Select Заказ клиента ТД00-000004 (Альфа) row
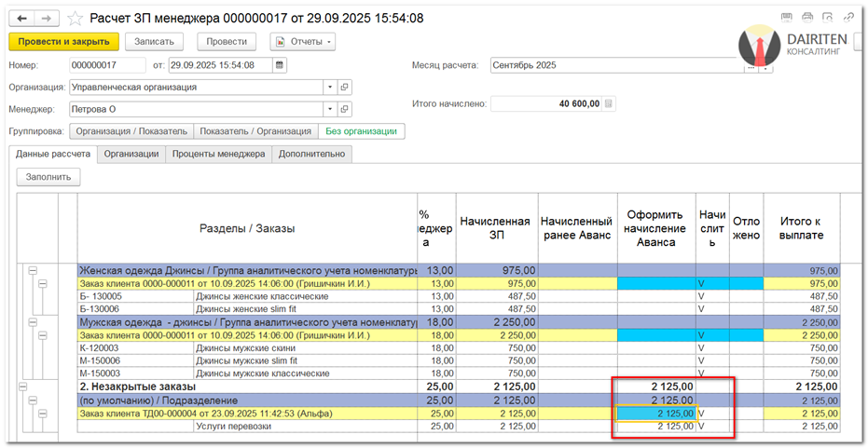The width and height of the screenshot is (868, 448). pyautogui.click(x=247, y=414)
